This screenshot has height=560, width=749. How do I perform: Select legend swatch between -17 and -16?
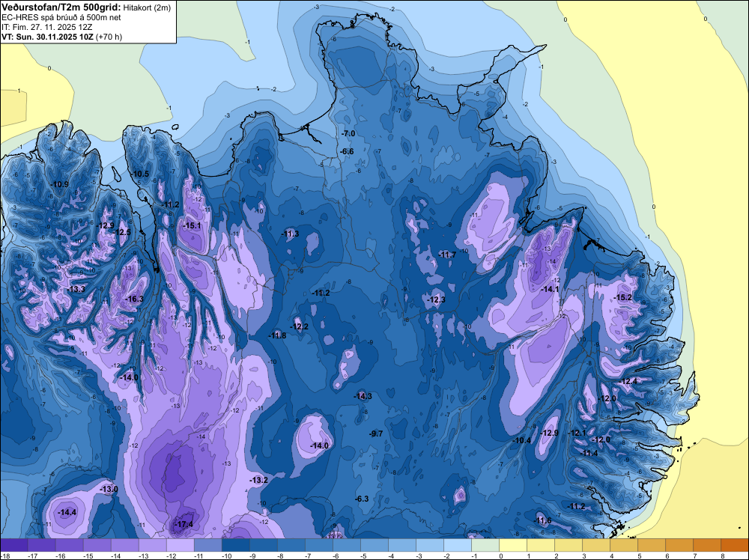tap(41, 545)
